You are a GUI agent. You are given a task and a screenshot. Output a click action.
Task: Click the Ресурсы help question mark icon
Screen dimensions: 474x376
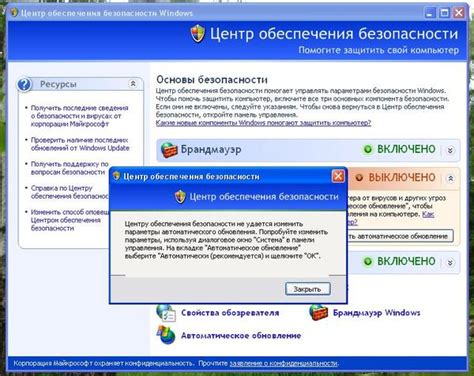tap(24, 84)
